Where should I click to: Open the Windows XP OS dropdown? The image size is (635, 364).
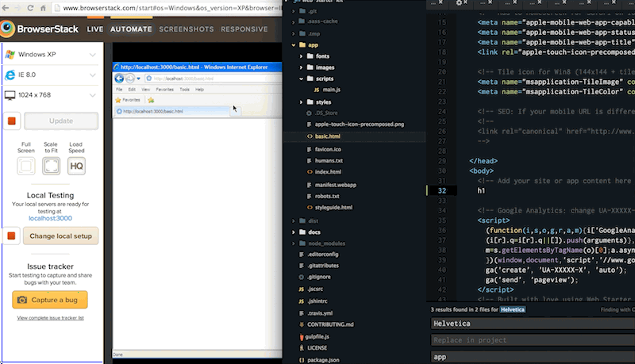51,55
